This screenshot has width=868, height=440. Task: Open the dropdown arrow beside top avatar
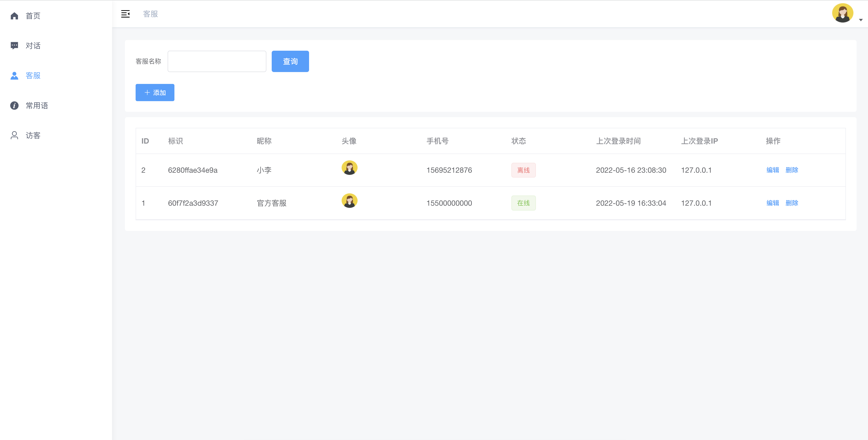(860, 20)
